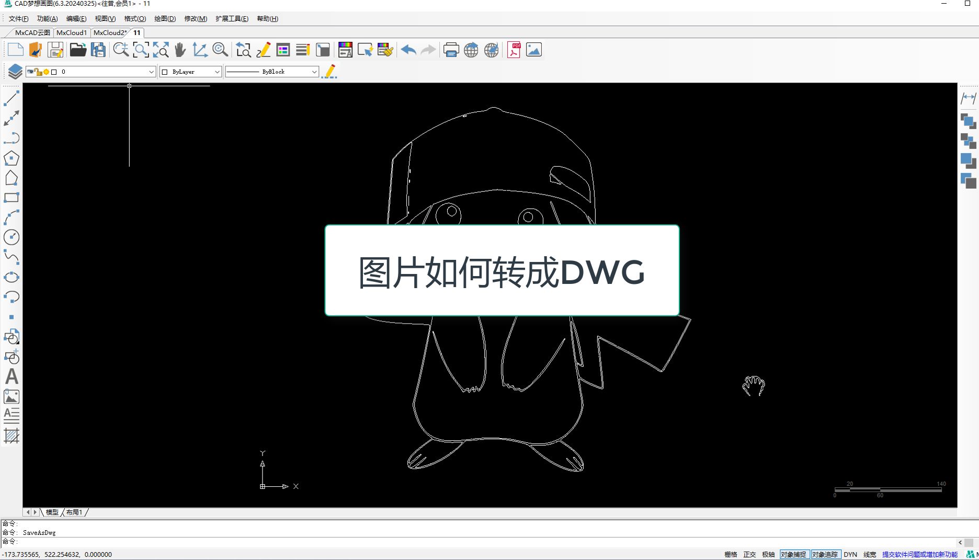Screen dimensions: 979x560
Task: Select the multiline text tool
Action: click(x=12, y=416)
